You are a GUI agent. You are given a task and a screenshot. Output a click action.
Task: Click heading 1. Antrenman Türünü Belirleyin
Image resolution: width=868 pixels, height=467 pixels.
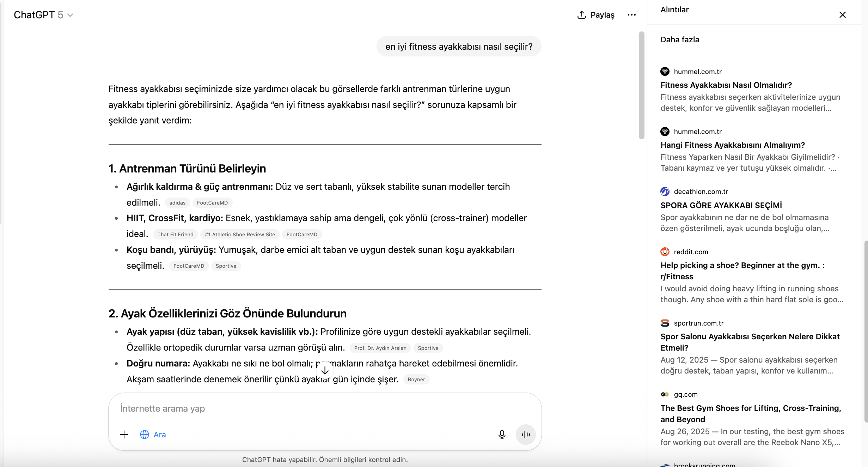coord(187,169)
